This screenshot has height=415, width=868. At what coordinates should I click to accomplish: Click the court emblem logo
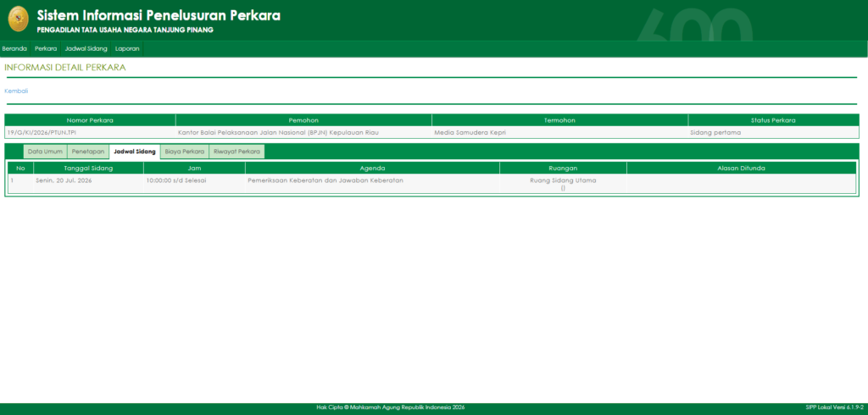click(19, 19)
